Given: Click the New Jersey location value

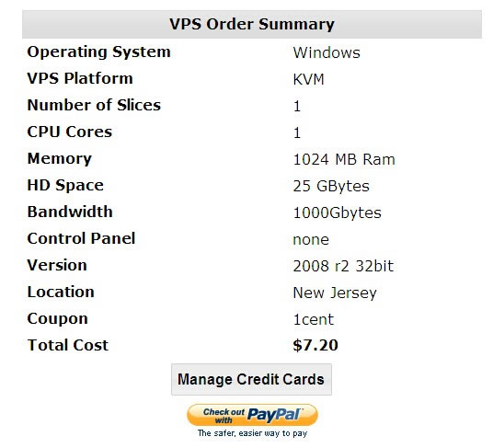Looking at the screenshot, I should pos(335,293).
